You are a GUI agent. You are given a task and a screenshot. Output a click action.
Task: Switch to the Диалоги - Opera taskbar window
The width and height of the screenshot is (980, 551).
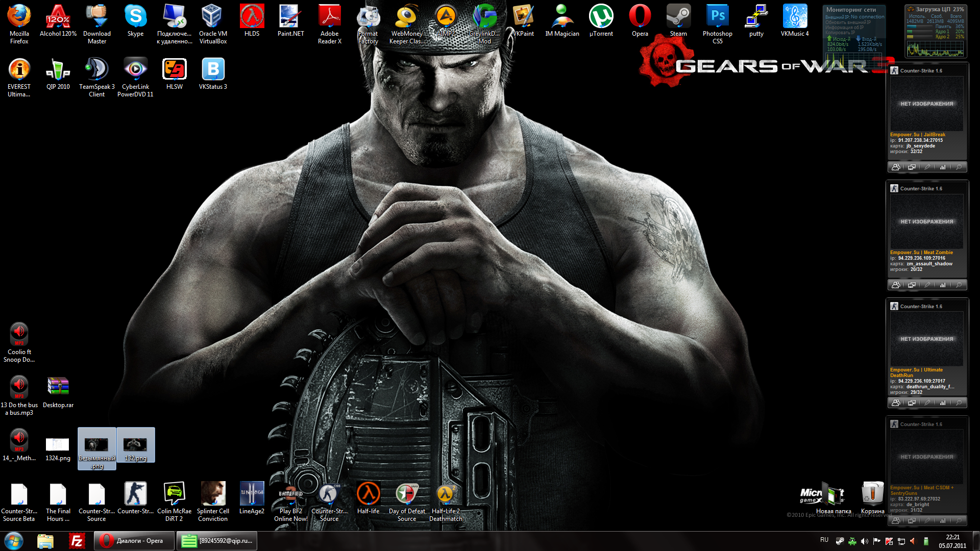(134, 541)
